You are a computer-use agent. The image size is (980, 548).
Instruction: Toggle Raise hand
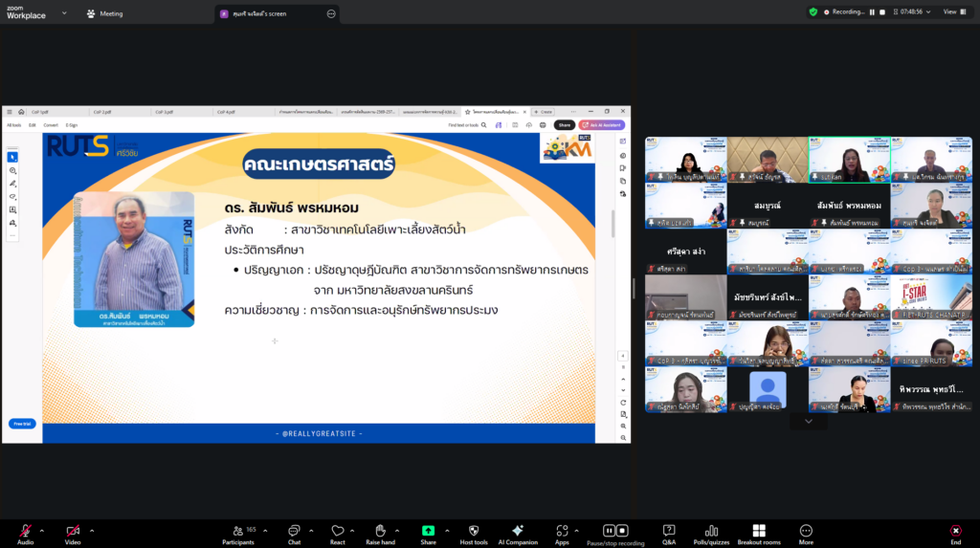tap(380, 535)
